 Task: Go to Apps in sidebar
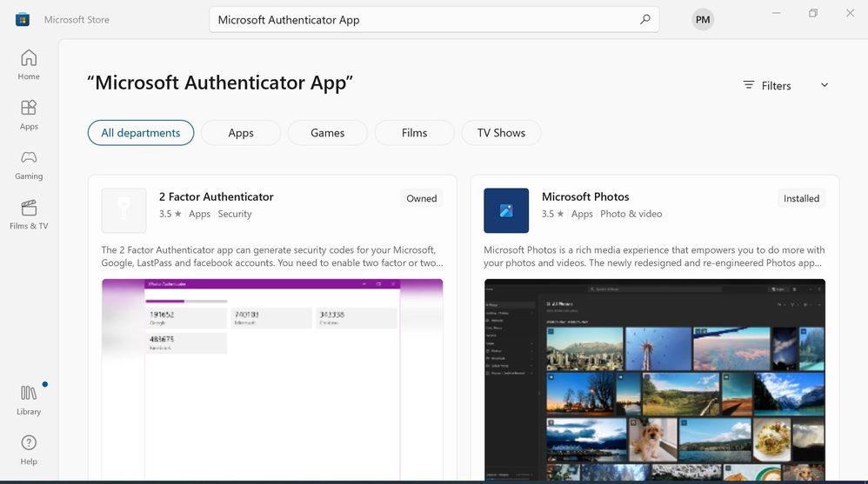(x=29, y=115)
